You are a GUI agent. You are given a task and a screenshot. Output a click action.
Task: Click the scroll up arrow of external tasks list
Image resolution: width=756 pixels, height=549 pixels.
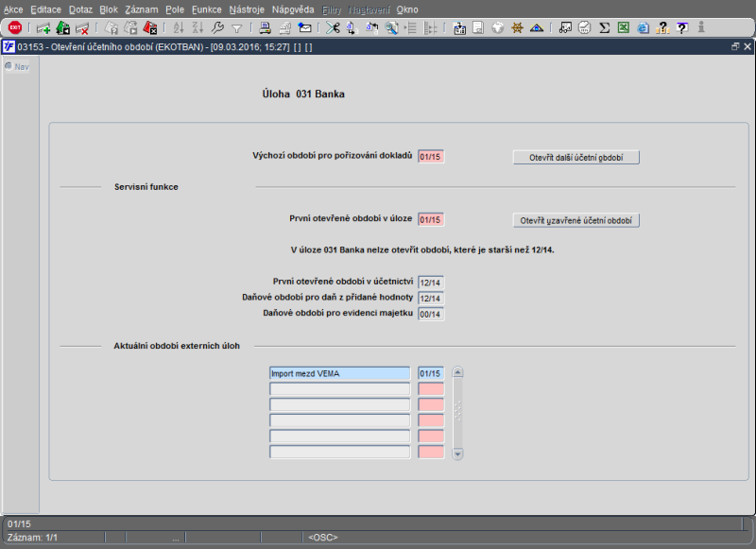(x=457, y=372)
